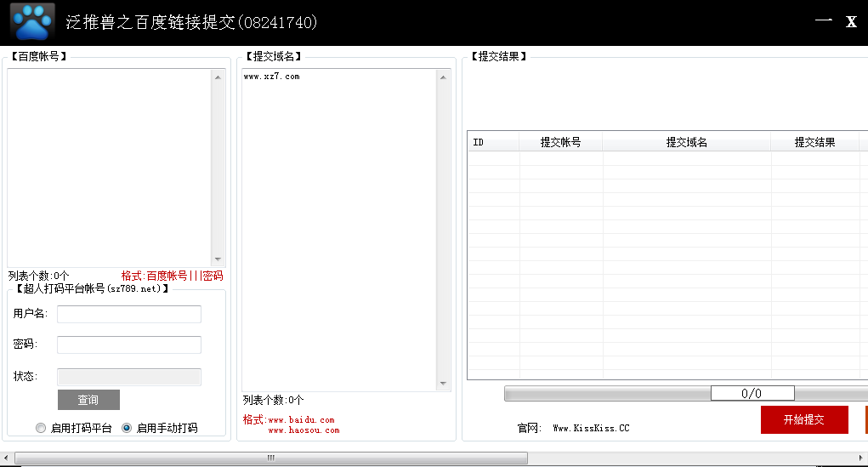Screen dimensions: 868x467
Task: Click the red www.baidu.com format example
Action: pyautogui.click(x=302, y=420)
